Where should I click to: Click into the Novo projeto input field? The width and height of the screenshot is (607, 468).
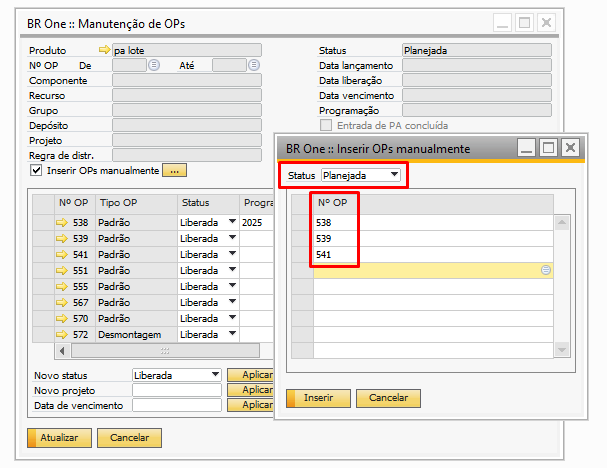pyautogui.click(x=177, y=390)
